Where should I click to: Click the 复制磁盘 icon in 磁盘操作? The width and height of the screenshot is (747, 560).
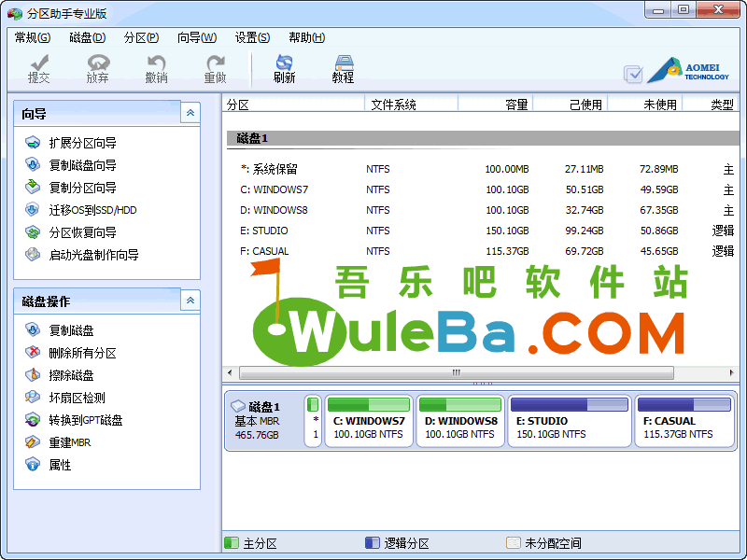[x=33, y=330]
